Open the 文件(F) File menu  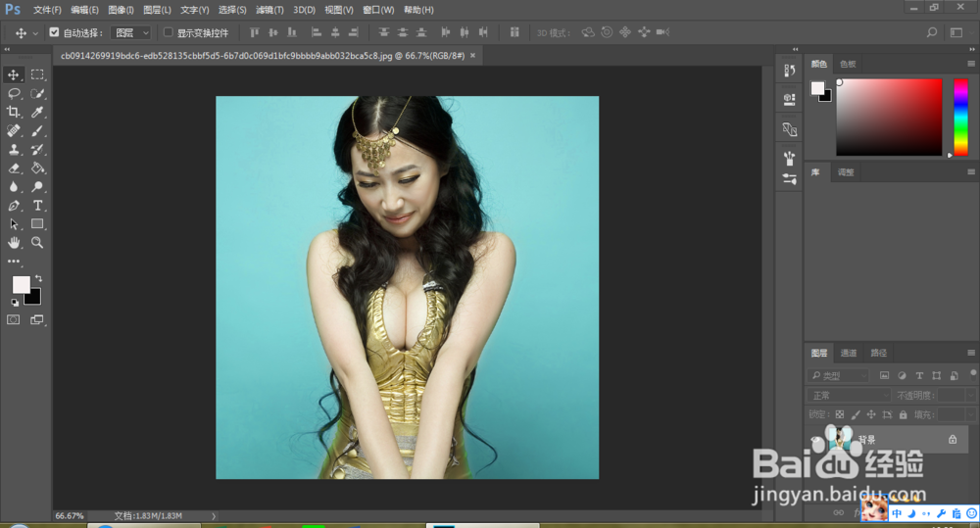pos(47,10)
